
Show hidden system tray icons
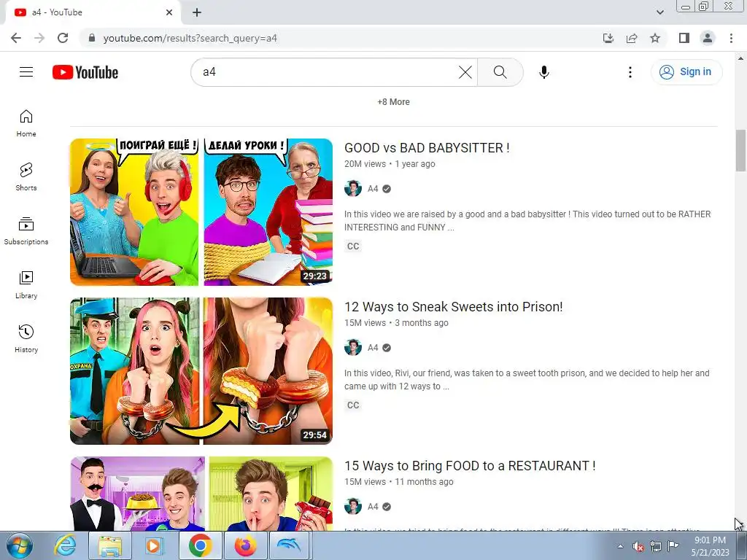(x=620, y=546)
